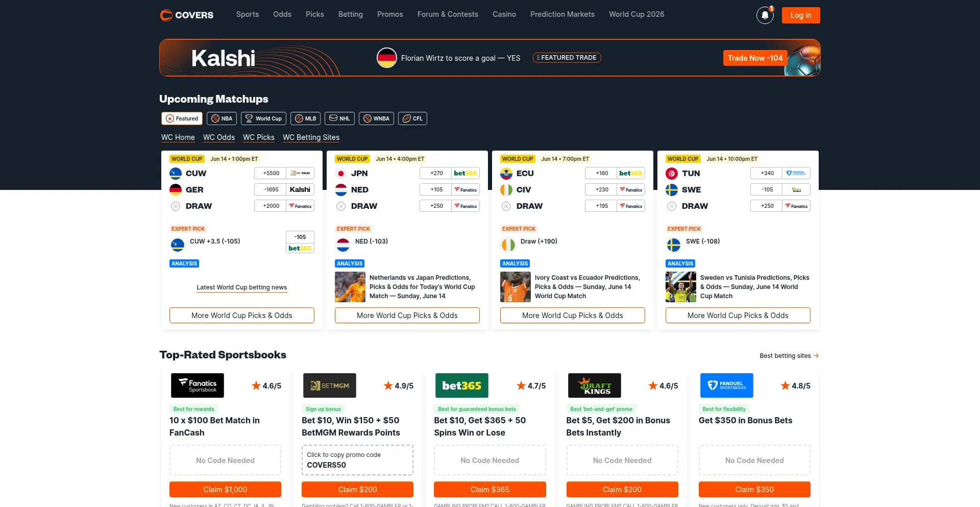Click the ECU +160 bet365 odds
Screen dimensions: 980x507
pos(615,173)
